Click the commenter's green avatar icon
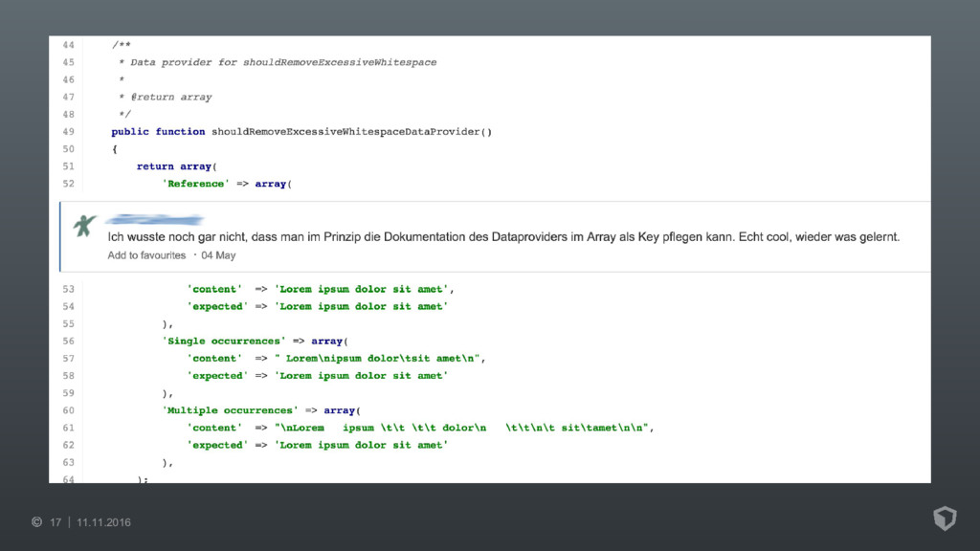 84,226
